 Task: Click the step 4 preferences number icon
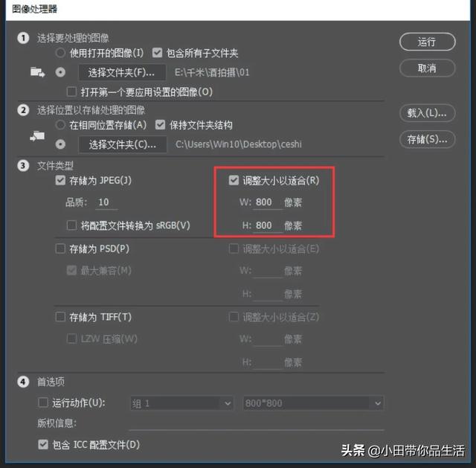point(23,382)
